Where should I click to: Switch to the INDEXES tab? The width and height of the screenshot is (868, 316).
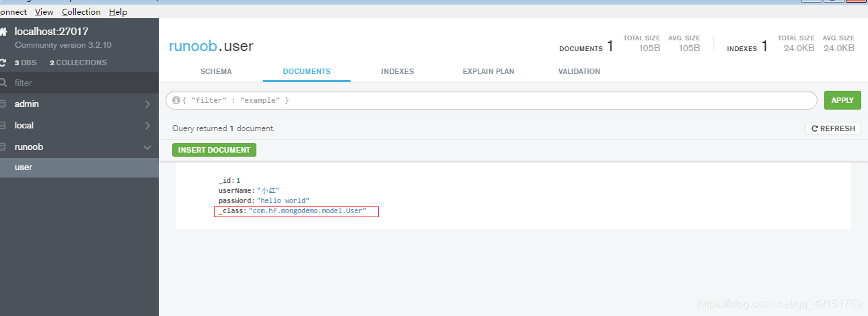tap(398, 71)
